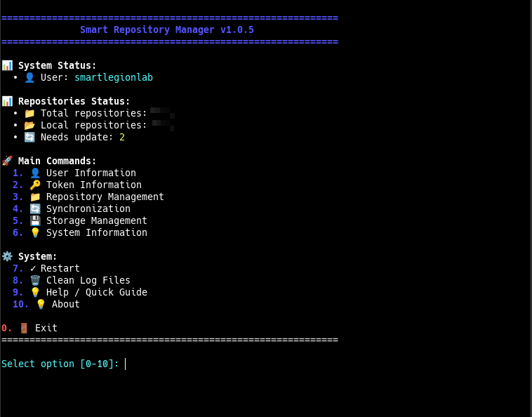Click the sync arrows icon for Synchronization
This screenshot has width=532, height=417.
point(35,208)
